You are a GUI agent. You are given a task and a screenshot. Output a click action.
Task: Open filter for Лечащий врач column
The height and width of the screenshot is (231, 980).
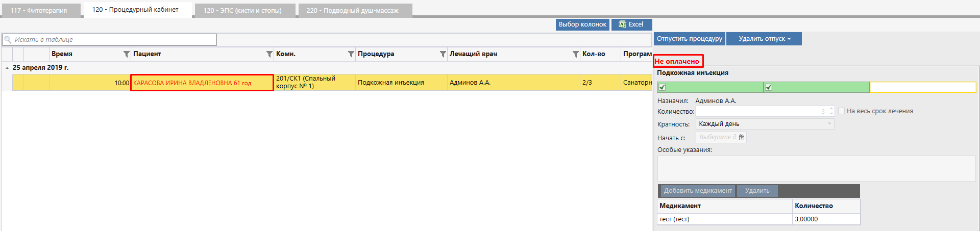point(575,54)
